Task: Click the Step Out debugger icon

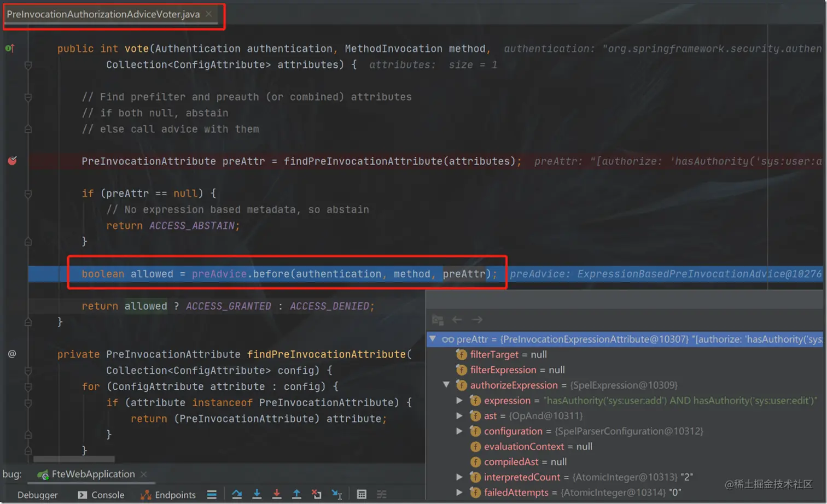Action: [x=296, y=494]
